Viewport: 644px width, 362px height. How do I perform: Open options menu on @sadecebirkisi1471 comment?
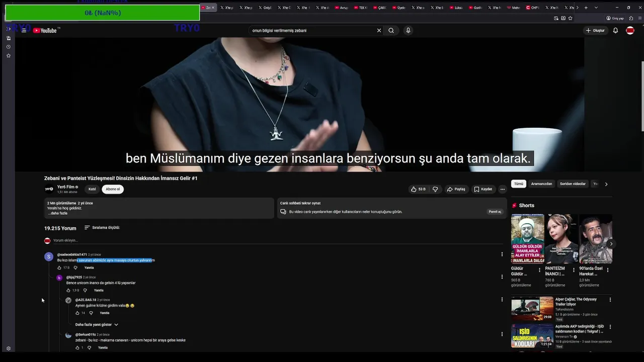coord(502,254)
